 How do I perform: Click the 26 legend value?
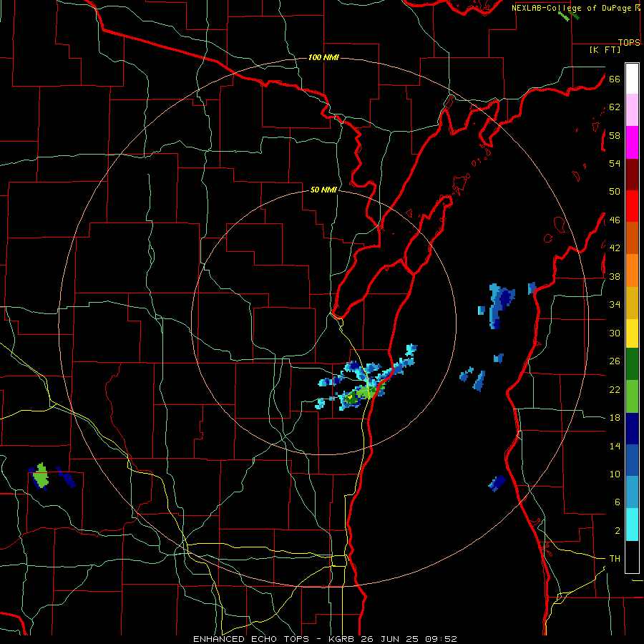tap(615, 361)
